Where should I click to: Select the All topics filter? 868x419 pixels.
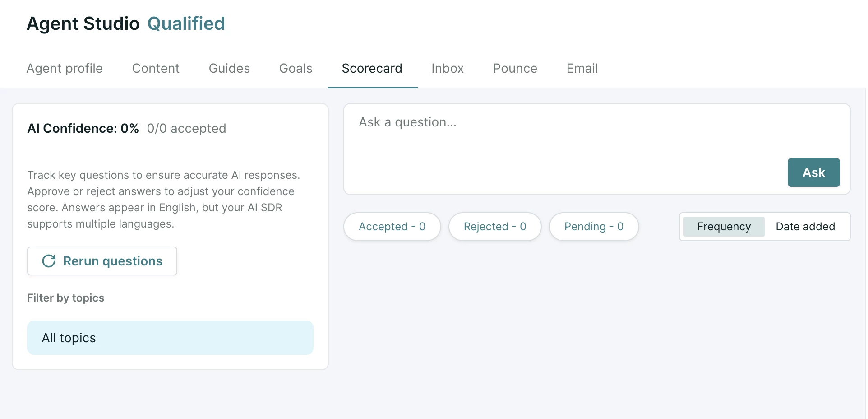(x=170, y=338)
